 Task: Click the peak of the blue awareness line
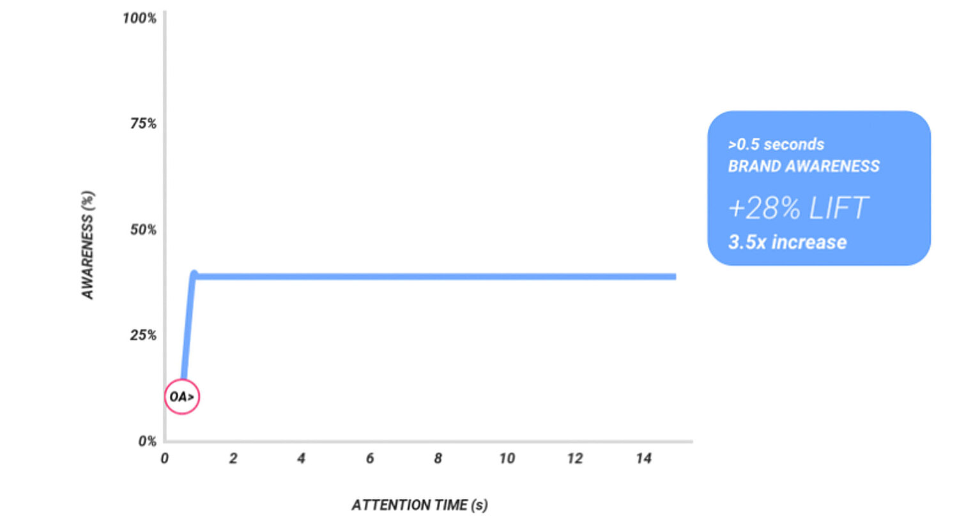[194, 274]
